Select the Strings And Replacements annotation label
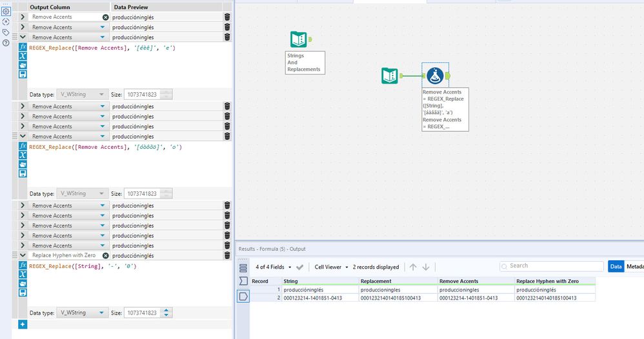The height and width of the screenshot is (339, 644). (x=305, y=63)
